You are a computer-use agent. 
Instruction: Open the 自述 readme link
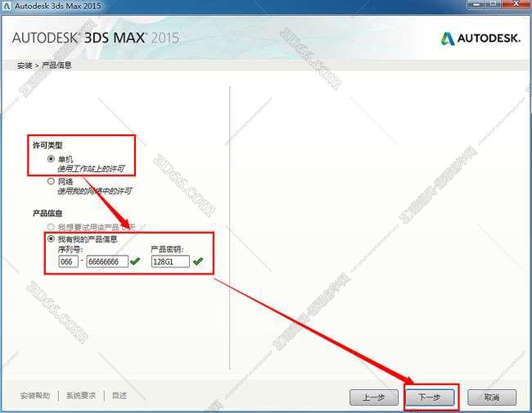[x=119, y=395]
